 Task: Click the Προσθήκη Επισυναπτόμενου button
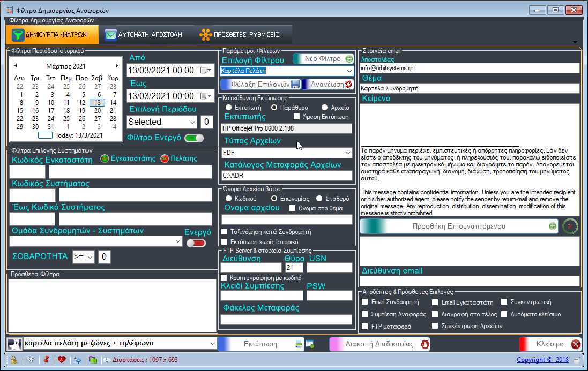(459, 226)
